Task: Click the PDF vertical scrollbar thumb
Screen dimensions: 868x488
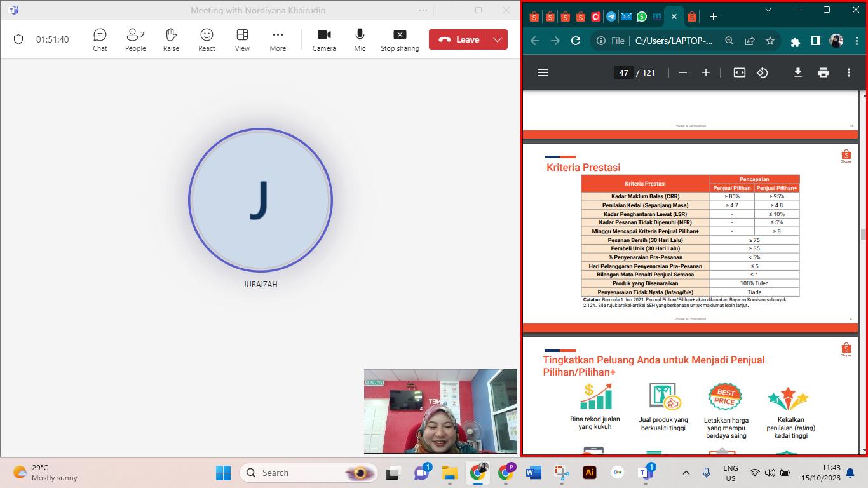Action: point(863,234)
